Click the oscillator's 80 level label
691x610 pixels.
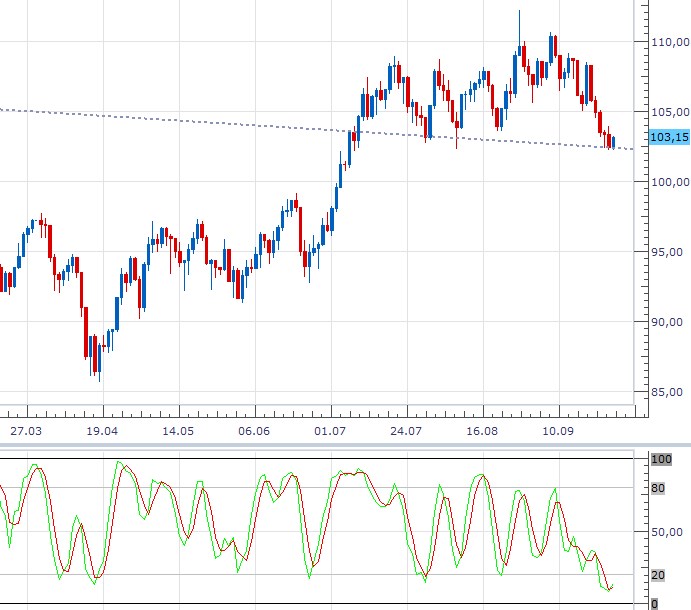pyautogui.click(x=659, y=489)
